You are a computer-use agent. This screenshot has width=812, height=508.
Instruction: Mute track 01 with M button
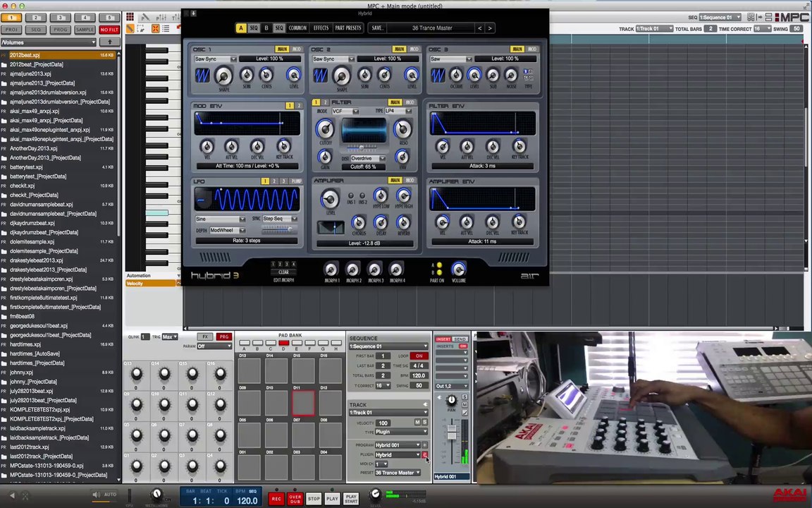pos(417,423)
